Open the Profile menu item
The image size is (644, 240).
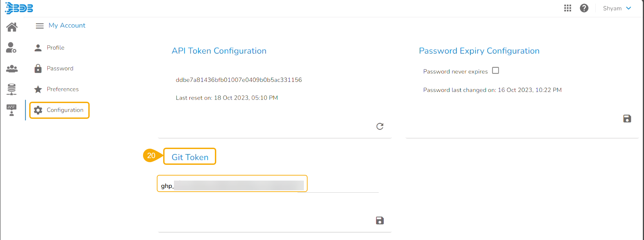(55, 48)
